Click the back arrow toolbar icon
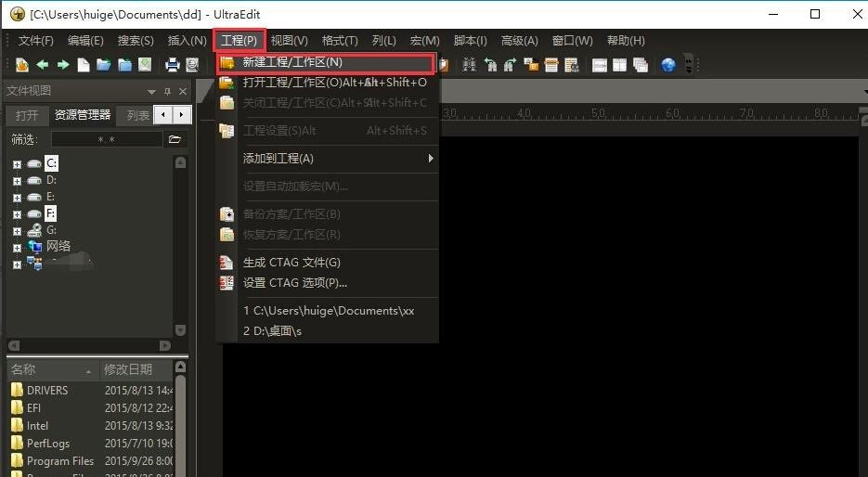This screenshot has width=868, height=477. coord(42,65)
